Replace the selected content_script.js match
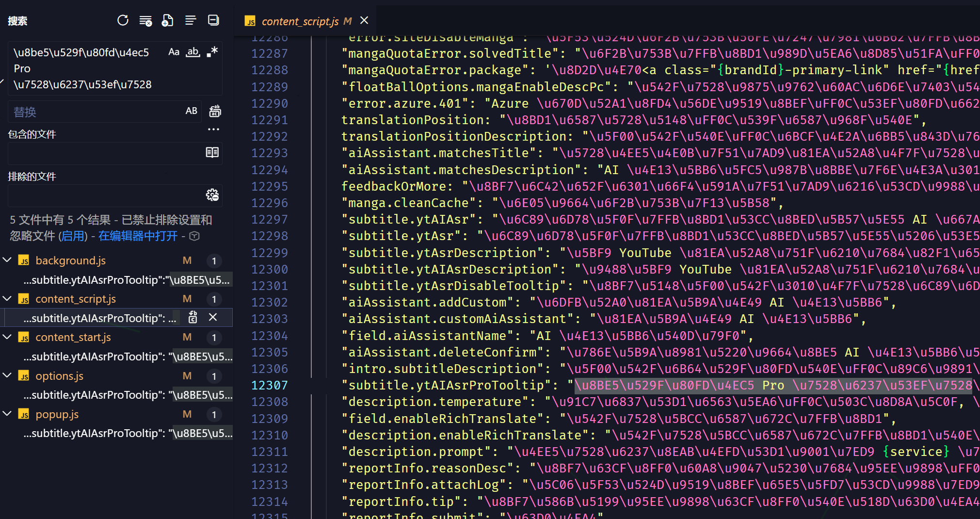This screenshot has height=519, width=980. click(x=193, y=317)
